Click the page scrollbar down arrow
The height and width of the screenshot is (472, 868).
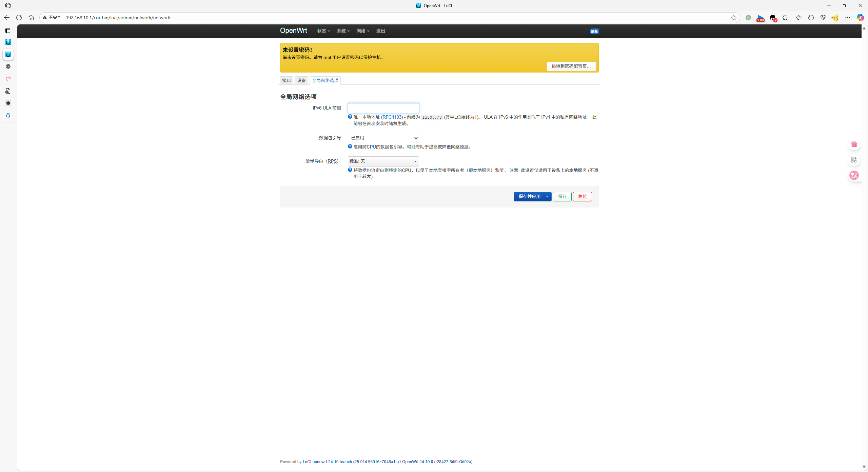click(864, 467)
